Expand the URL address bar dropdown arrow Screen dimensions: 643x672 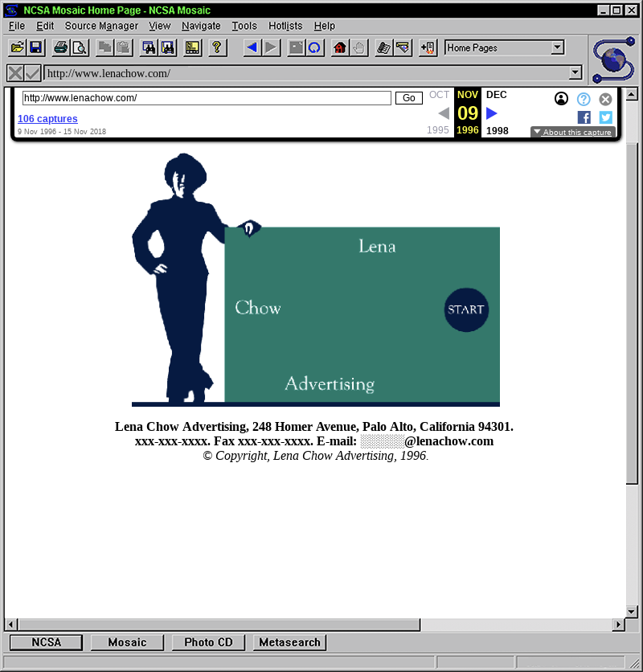click(575, 73)
